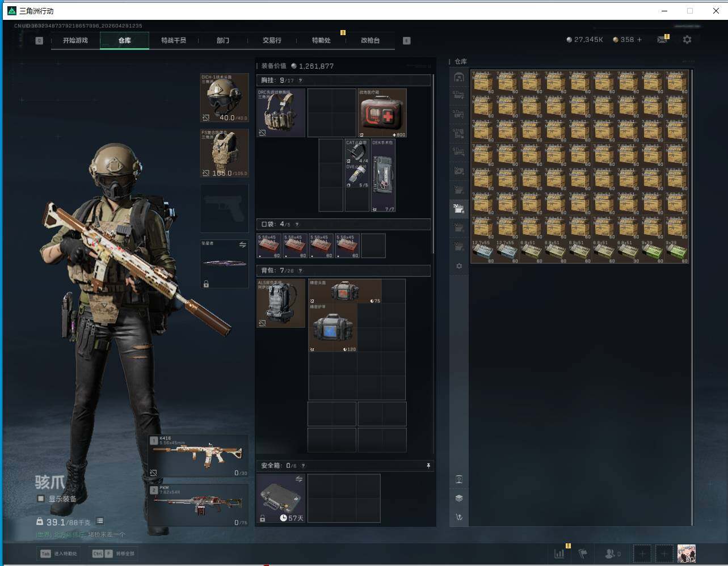Click the 安全箱 help question mark

303,466
